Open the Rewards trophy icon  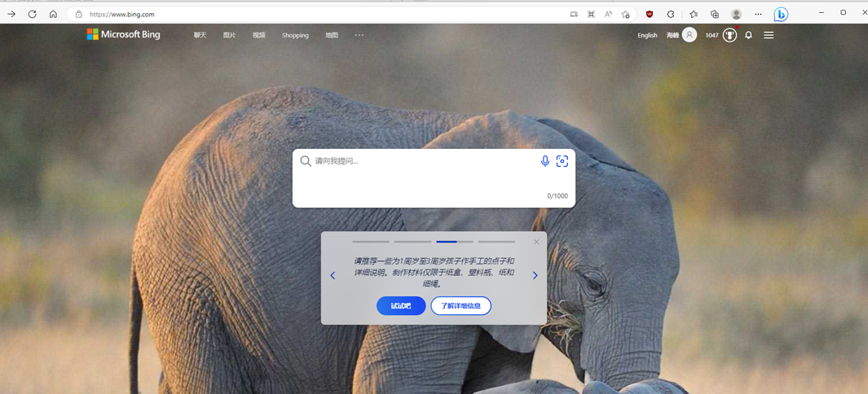(x=729, y=35)
